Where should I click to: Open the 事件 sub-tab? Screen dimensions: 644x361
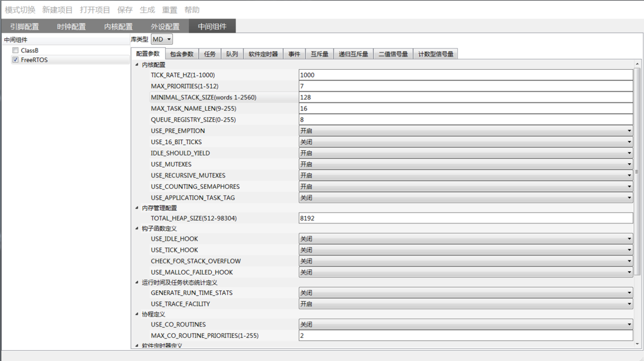(x=294, y=54)
